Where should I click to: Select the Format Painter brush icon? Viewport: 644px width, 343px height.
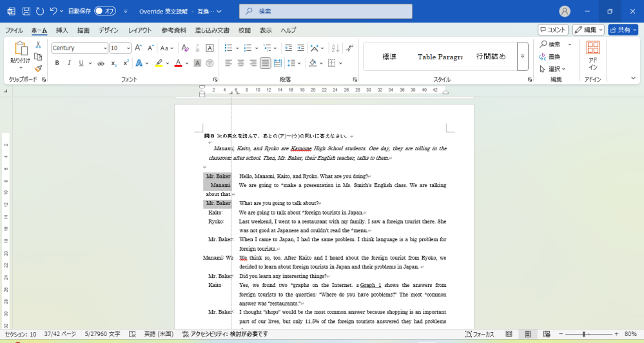coord(38,68)
